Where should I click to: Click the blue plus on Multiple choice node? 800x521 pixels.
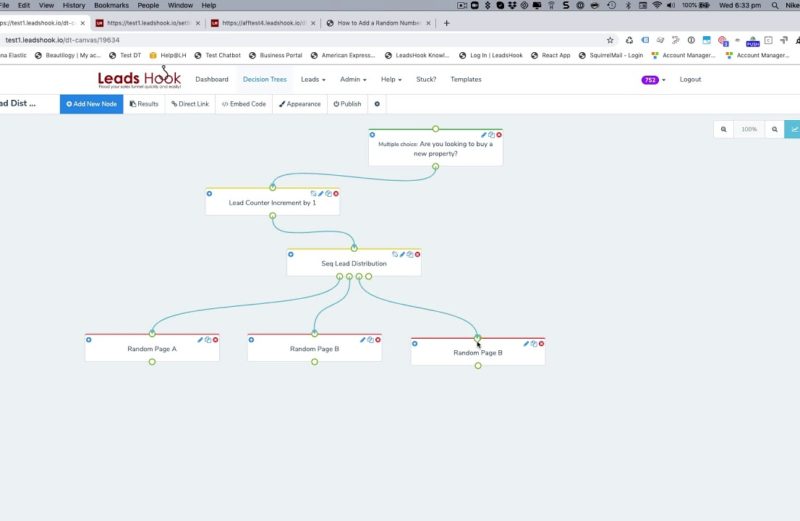pos(372,135)
